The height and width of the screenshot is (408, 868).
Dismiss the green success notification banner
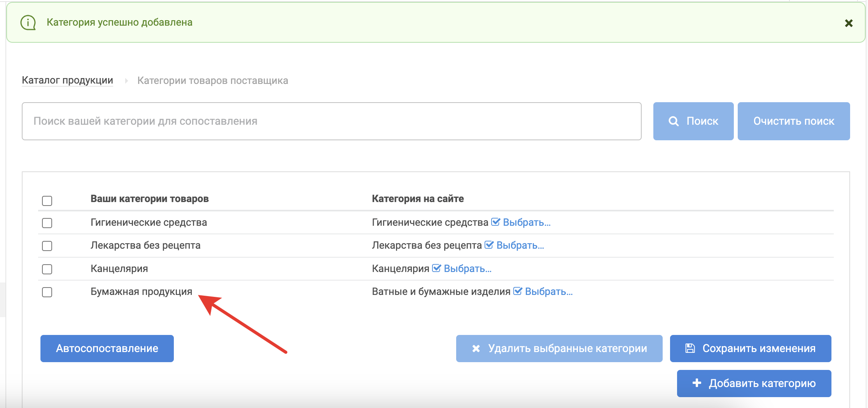(849, 23)
